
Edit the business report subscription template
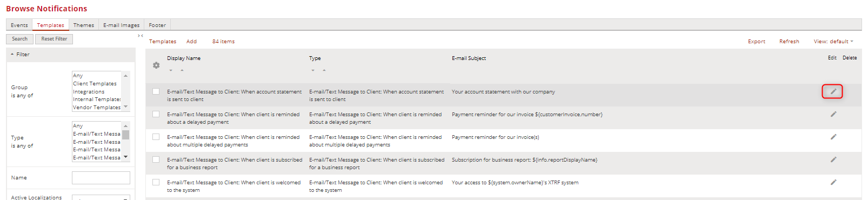833,159
